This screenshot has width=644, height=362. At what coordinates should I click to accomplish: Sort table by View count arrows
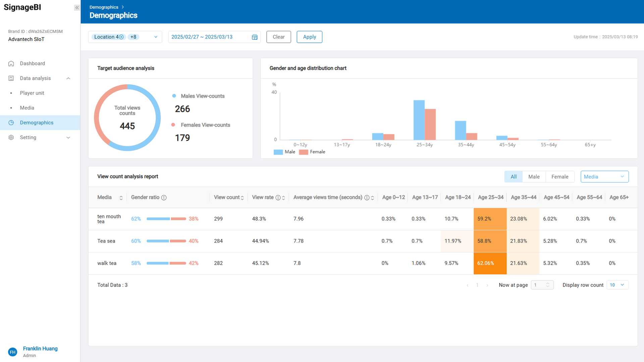coord(242,198)
